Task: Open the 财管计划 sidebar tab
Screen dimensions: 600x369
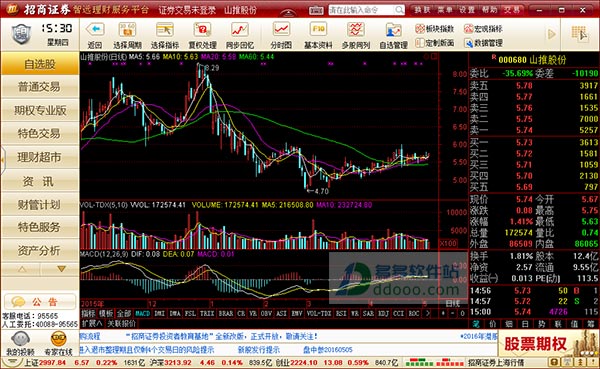Action: click(x=40, y=204)
